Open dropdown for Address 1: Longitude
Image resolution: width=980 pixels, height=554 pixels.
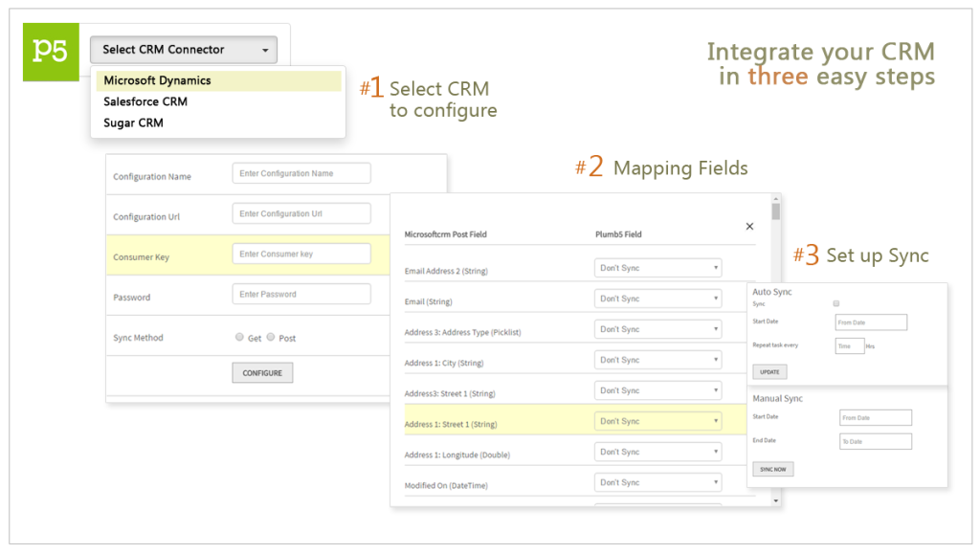point(658,452)
